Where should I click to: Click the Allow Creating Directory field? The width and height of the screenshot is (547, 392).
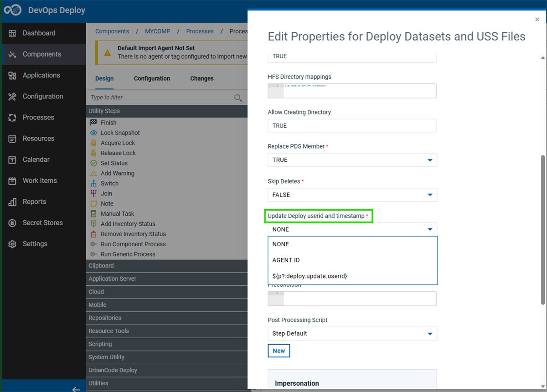(x=352, y=126)
